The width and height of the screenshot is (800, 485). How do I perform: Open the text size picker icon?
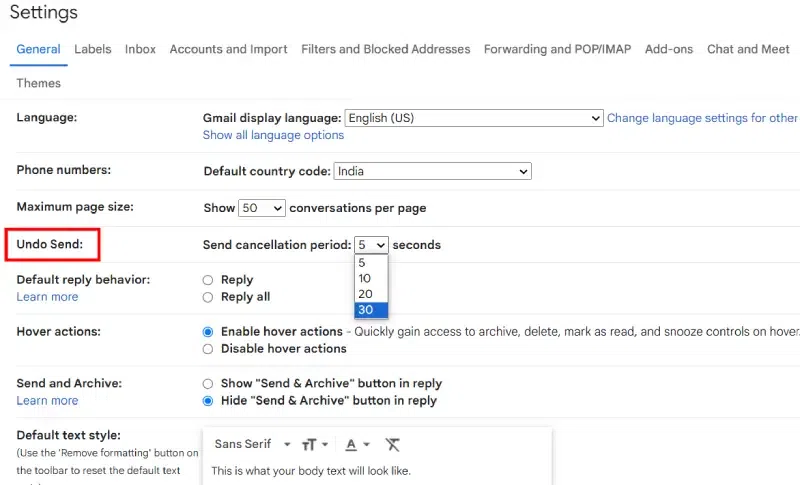click(315, 444)
